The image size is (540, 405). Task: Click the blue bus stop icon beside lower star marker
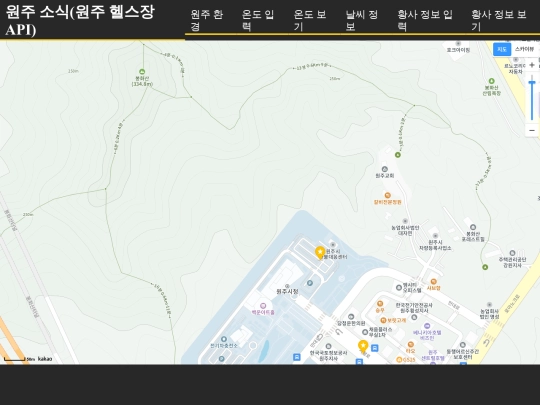coord(375,348)
